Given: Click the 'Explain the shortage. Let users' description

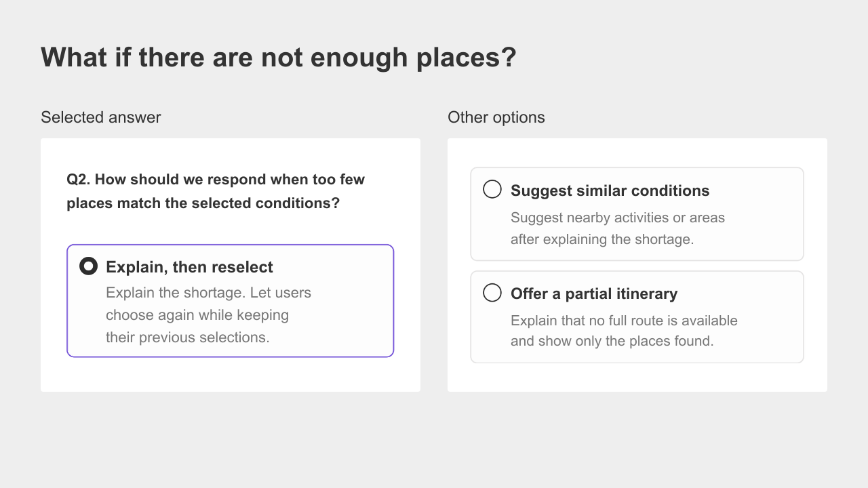Looking at the screenshot, I should click(x=208, y=293).
